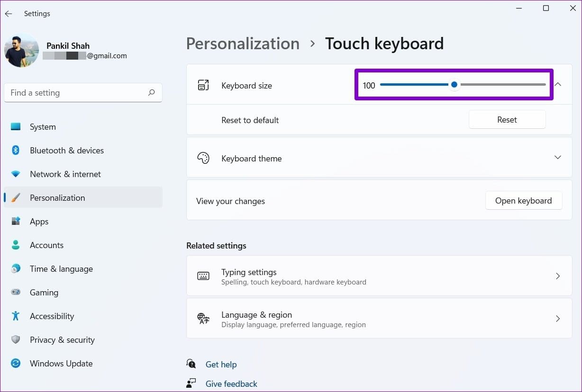Go to Language & region settings
Screen dimensions: 582x392
click(x=558, y=318)
